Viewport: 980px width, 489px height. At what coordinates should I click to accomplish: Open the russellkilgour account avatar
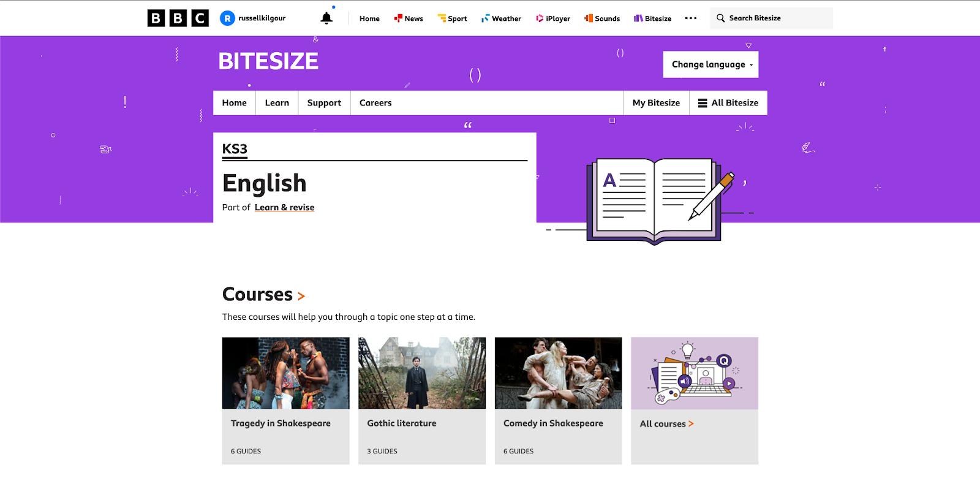pyautogui.click(x=227, y=18)
